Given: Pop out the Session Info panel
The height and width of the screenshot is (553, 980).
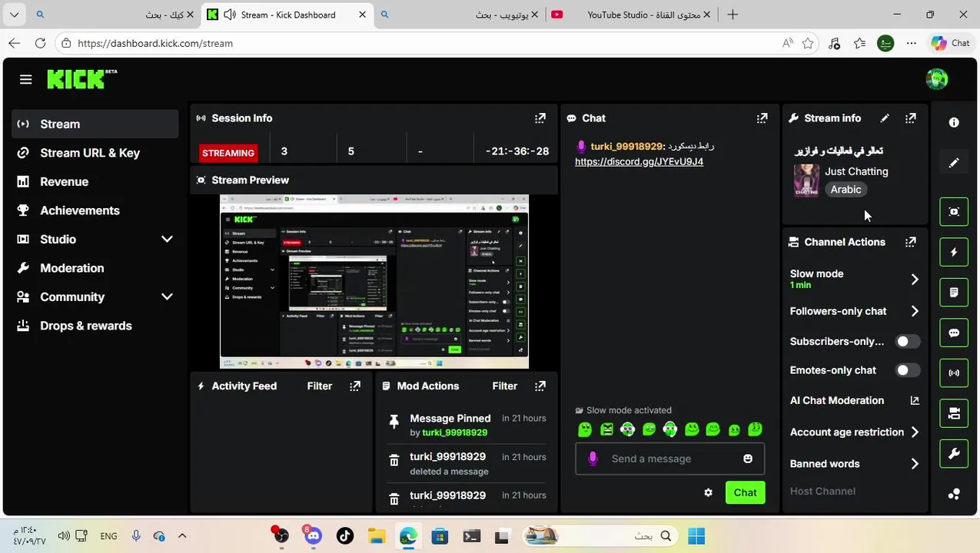Looking at the screenshot, I should click(x=540, y=118).
